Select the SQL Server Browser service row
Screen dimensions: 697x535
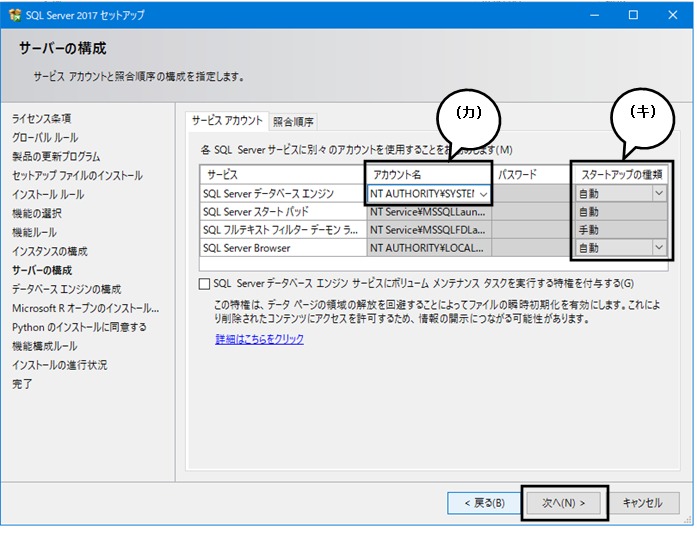coord(283,248)
